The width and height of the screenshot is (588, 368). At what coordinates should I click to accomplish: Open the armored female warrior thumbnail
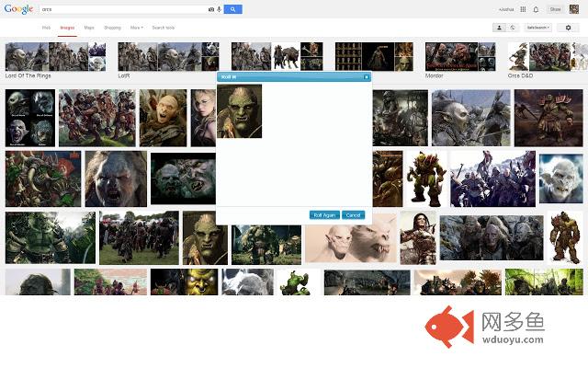[418, 237]
